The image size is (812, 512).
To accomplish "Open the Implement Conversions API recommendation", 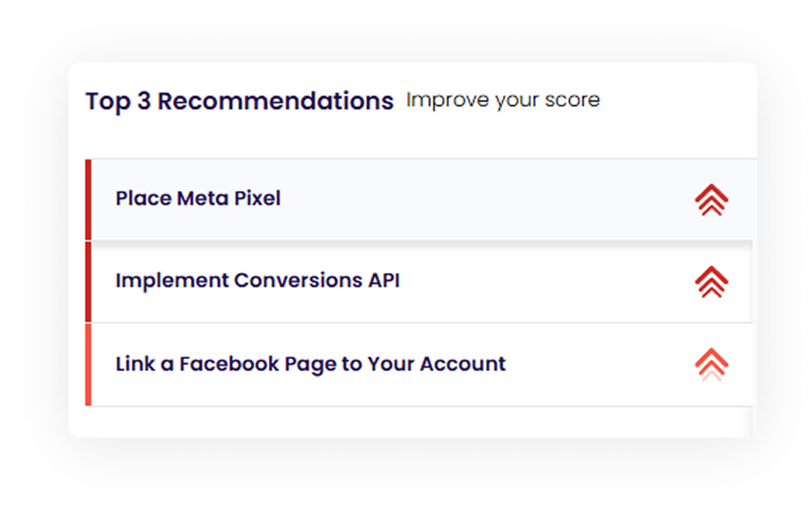I will (x=257, y=281).
